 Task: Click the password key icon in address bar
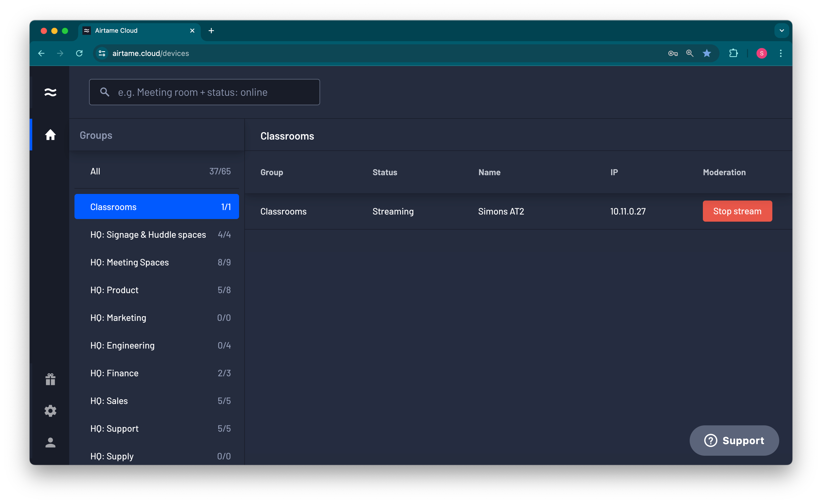[672, 53]
